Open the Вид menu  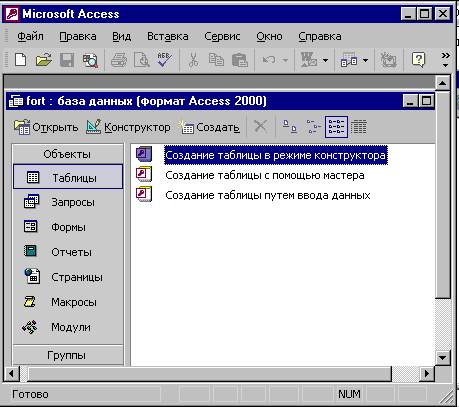tap(121, 36)
